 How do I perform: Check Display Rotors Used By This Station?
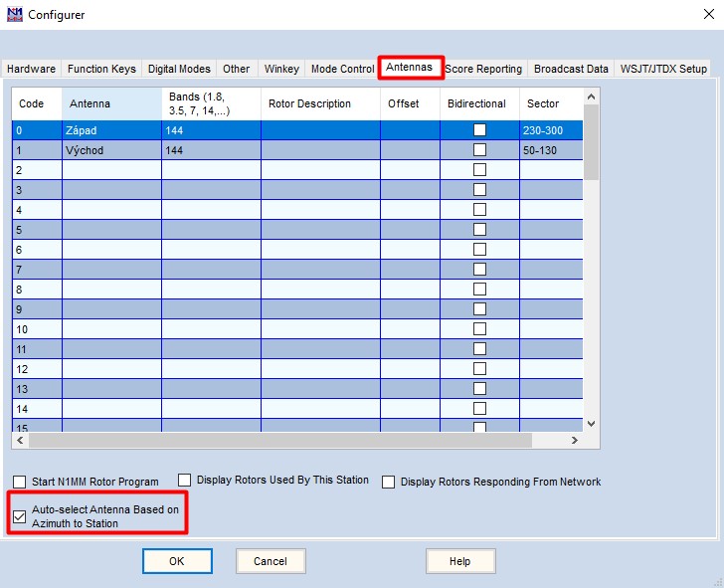click(184, 481)
